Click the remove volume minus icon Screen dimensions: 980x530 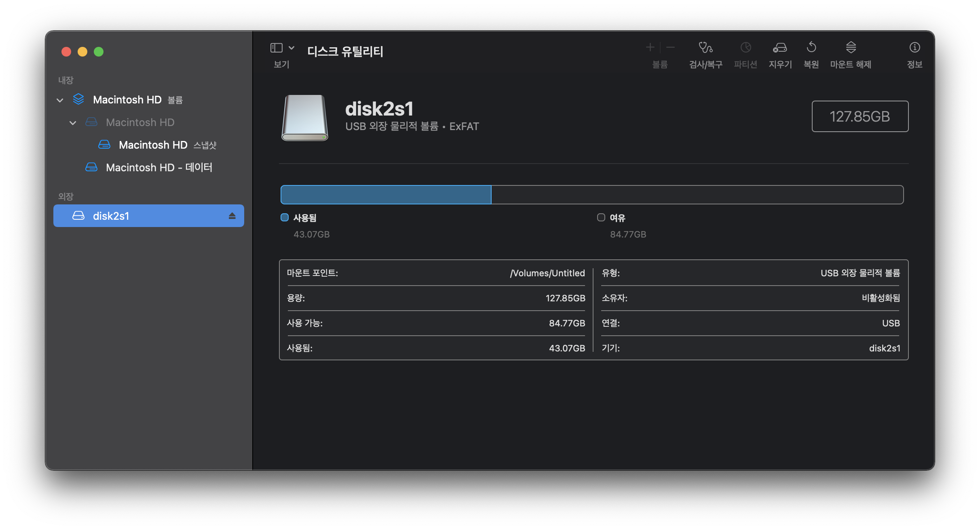click(x=671, y=48)
